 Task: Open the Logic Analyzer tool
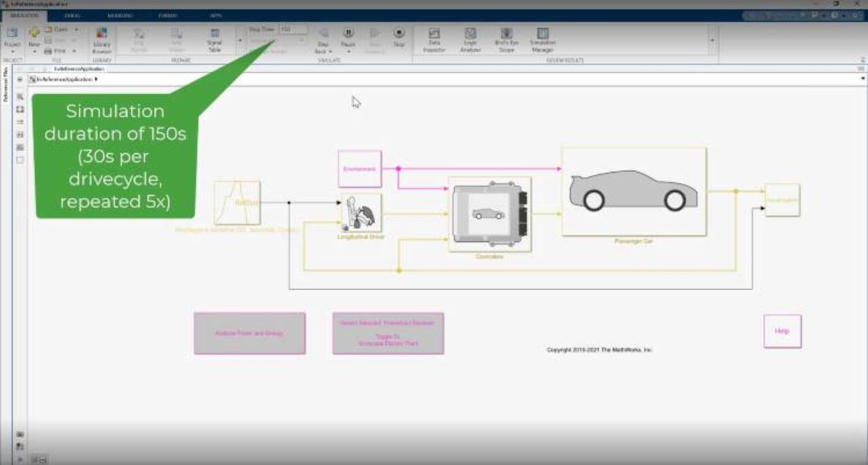pos(470,40)
